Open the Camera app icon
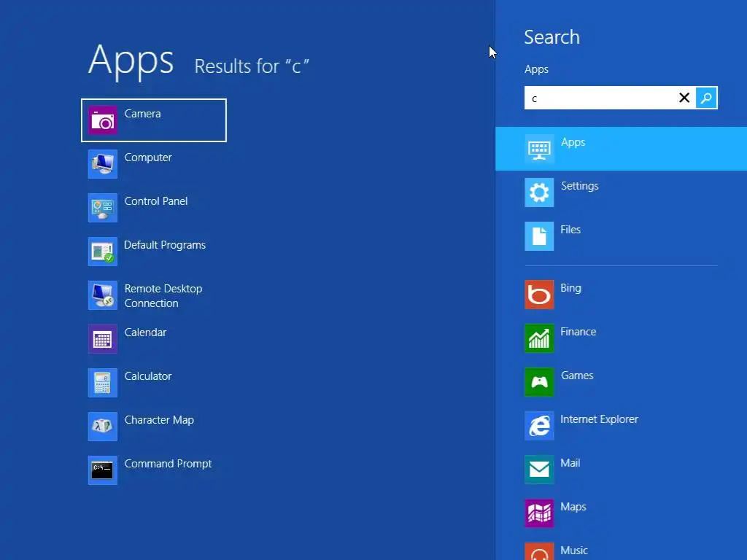This screenshot has width=747, height=560. pos(102,120)
